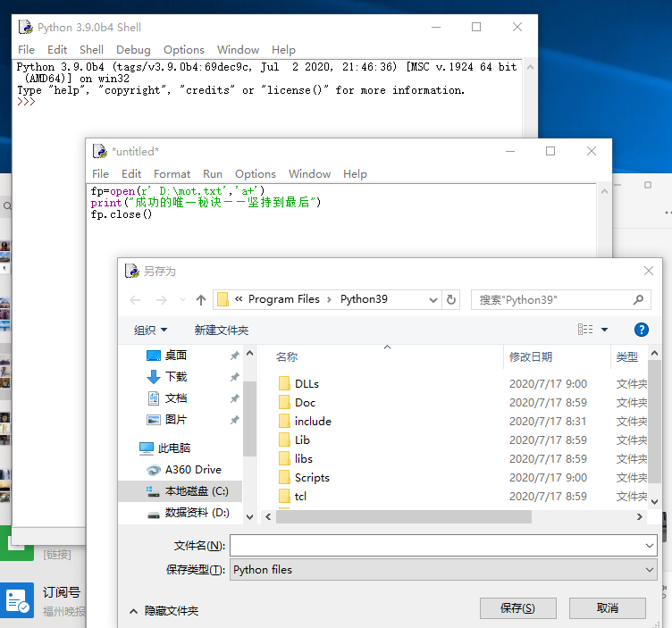Open Run menu in untitled editor
This screenshot has height=628, width=672.
click(x=213, y=174)
